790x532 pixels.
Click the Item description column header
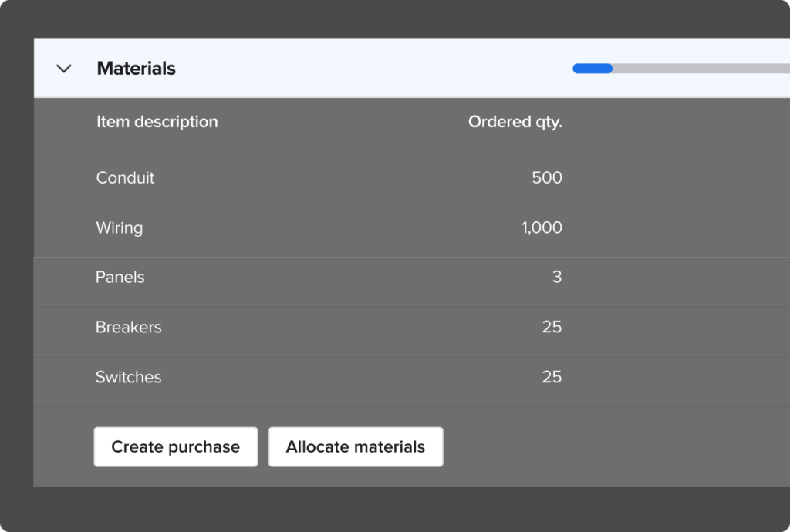tap(157, 121)
